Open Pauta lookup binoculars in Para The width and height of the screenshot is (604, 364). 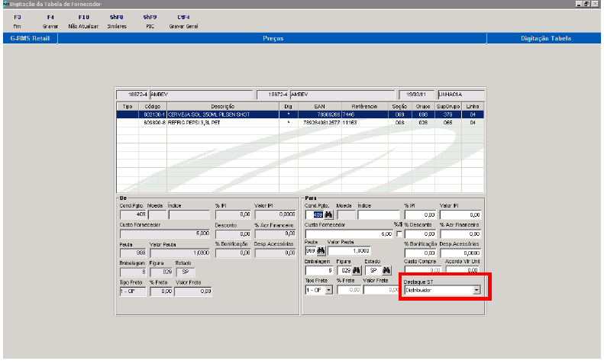coord(321,251)
